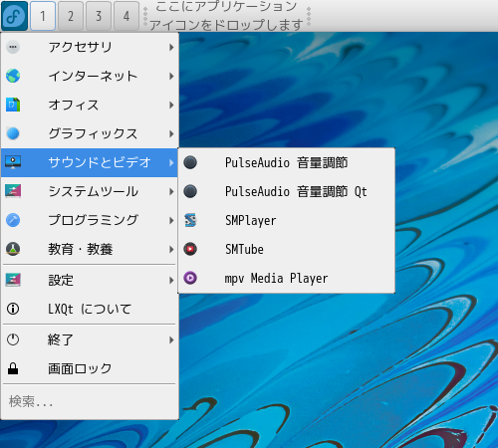Image resolution: width=498 pixels, height=448 pixels.
Task: Click the インターネット globe icon
Action: click(13, 76)
